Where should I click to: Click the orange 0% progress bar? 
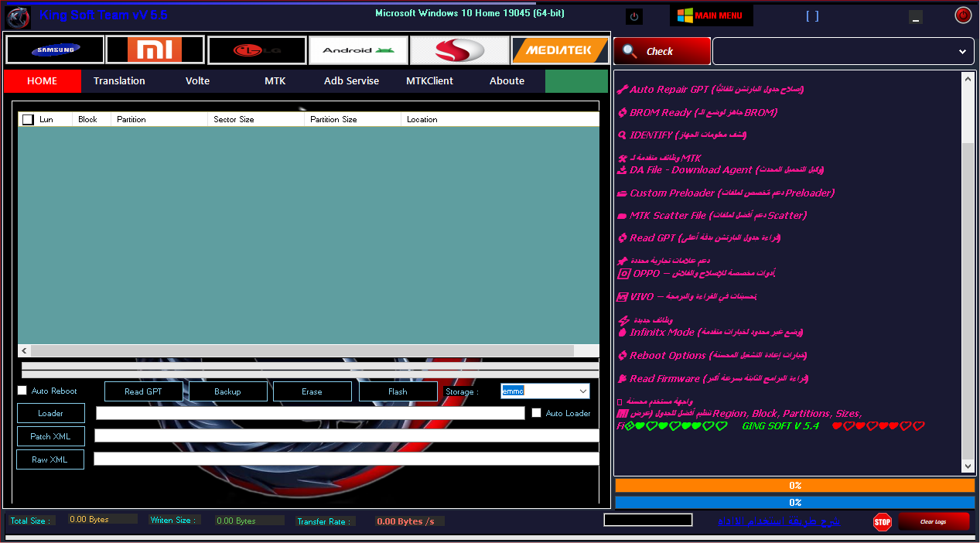point(795,486)
